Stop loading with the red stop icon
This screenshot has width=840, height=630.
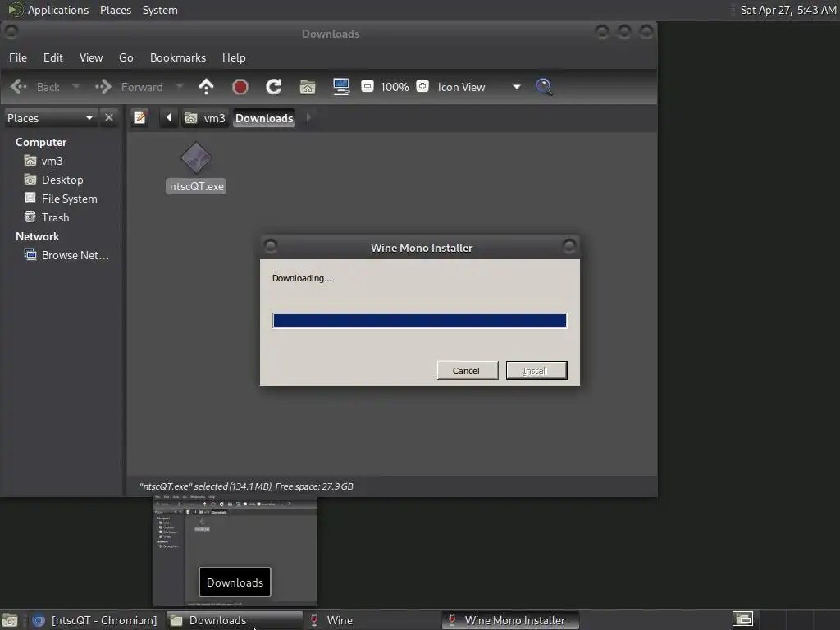coord(240,87)
